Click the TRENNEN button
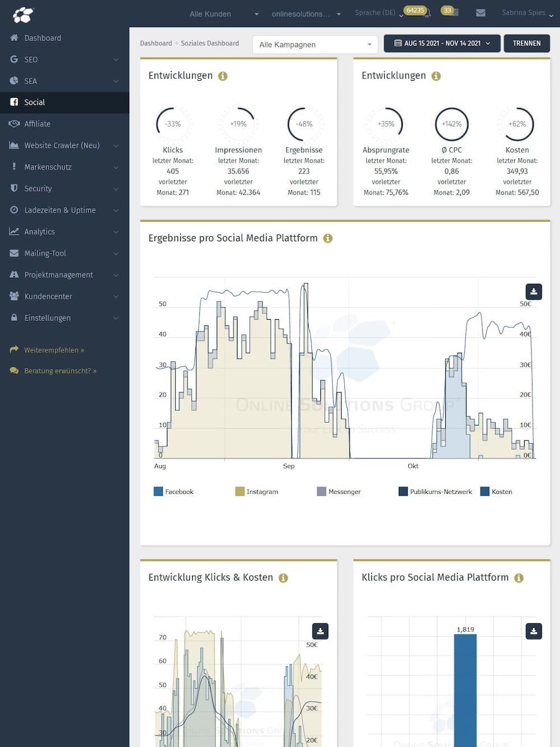The image size is (560, 747). [x=527, y=43]
